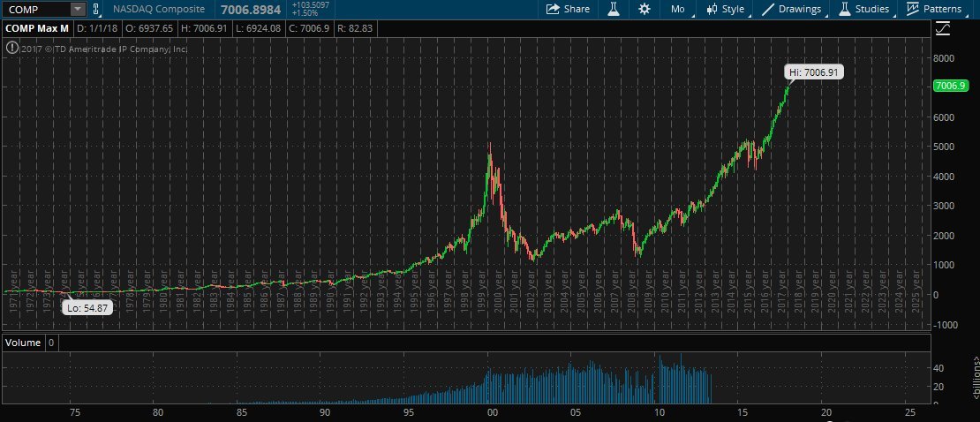The image size is (980, 422).
Task: Click the 4000 price axis label
Action: 944,177
